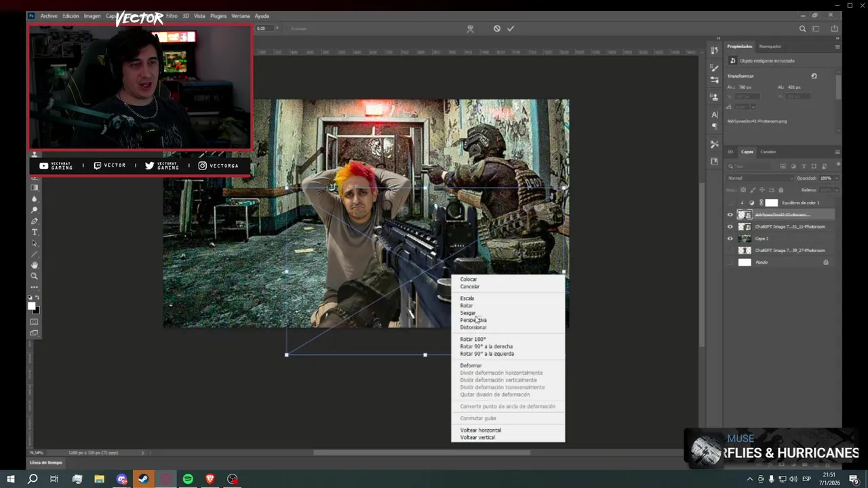The image size is (868, 488).
Task: Open Steam from the taskbar
Action: 144,479
